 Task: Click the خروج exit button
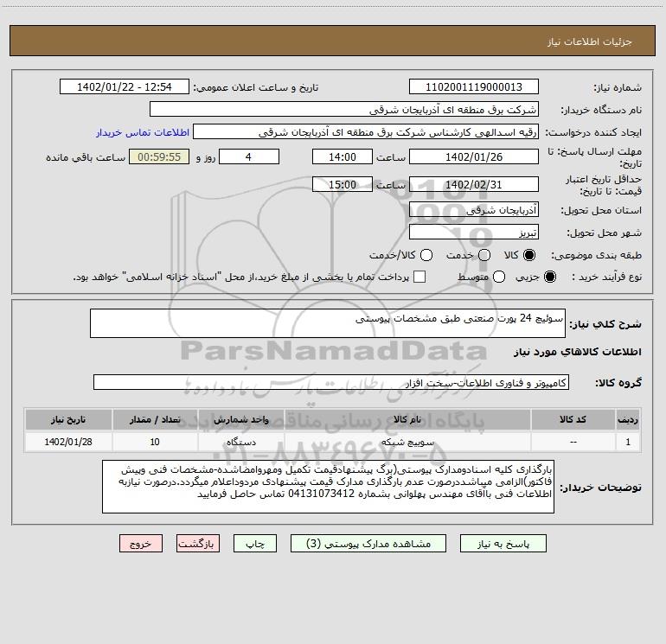(141, 544)
